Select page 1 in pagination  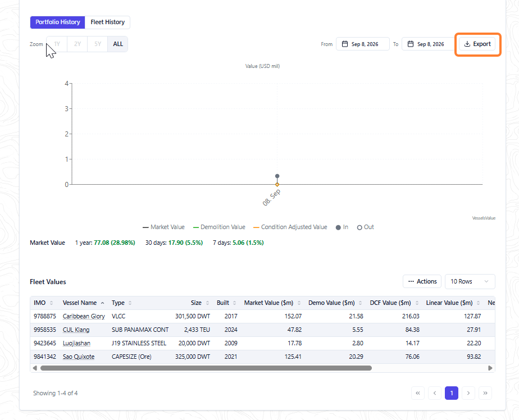452,393
